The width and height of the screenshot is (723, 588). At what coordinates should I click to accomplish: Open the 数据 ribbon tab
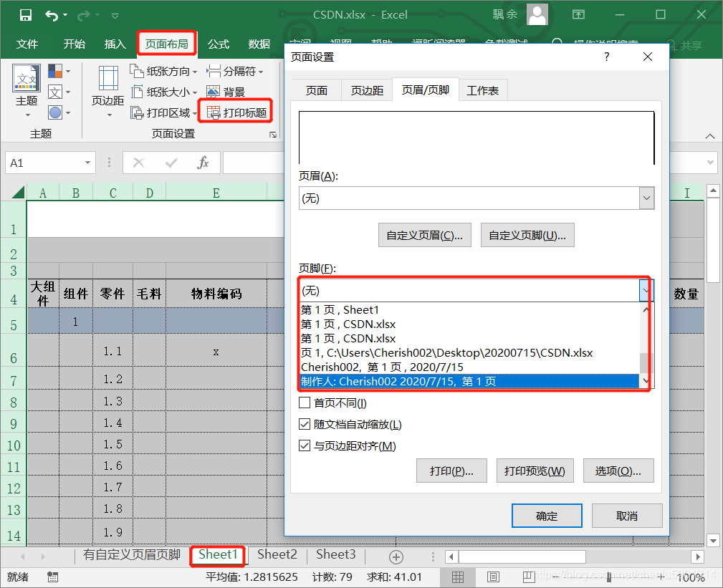click(259, 44)
